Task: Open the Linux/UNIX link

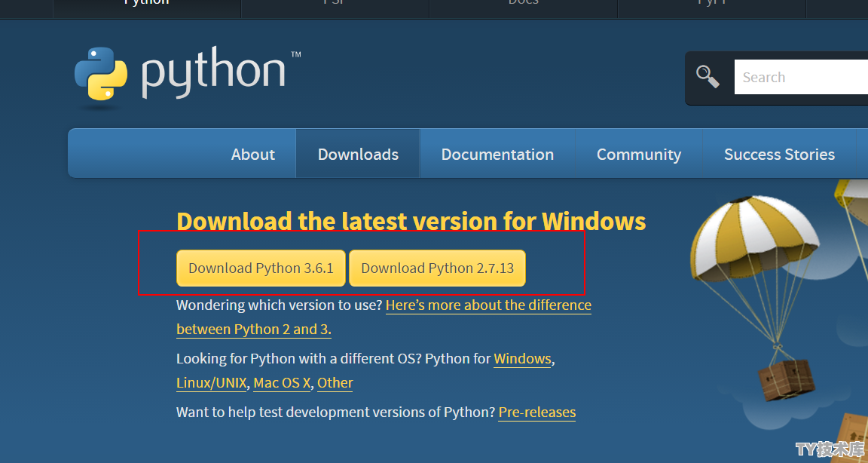Action: click(x=212, y=383)
